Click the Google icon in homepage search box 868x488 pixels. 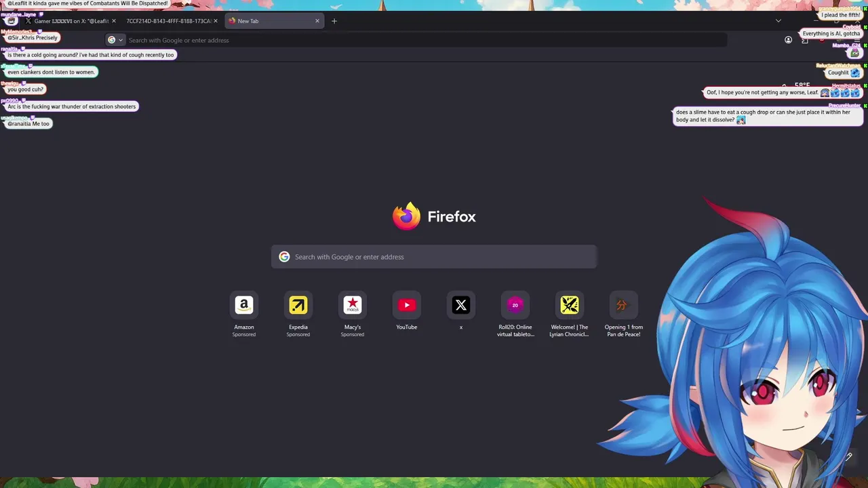[x=284, y=257]
